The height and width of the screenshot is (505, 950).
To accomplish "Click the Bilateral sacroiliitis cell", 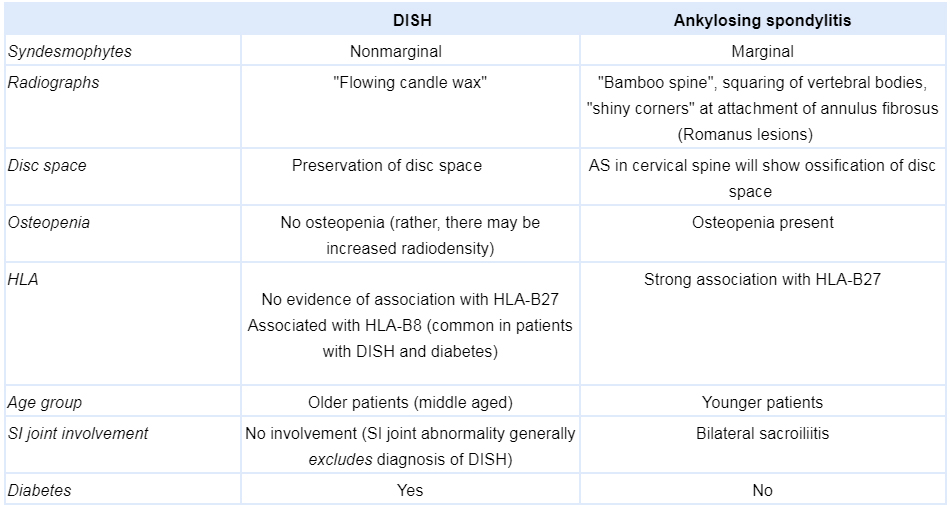I will click(x=763, y=433).
